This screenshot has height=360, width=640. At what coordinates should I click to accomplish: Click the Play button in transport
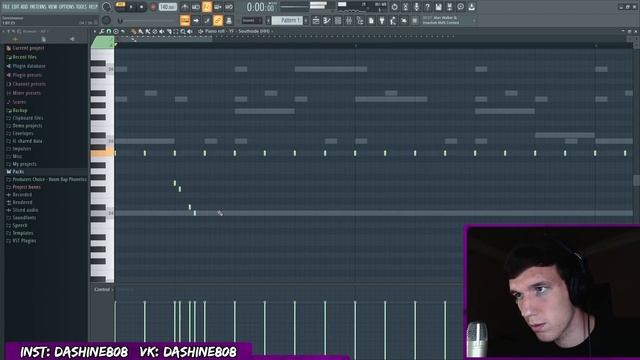[x=131, y=7]
